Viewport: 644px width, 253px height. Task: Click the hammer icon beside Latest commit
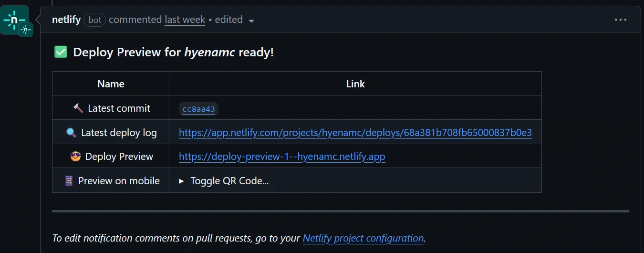pyautogui.click(x=78, y=108)
